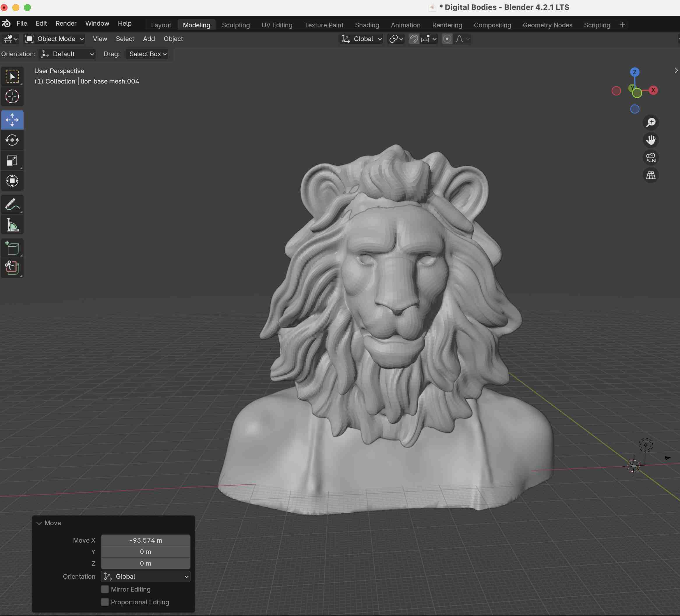Click the Move Y value field

coord(145,552)
